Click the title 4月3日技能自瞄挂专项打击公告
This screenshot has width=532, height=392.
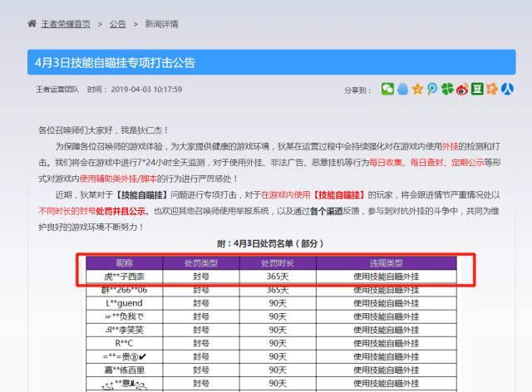point(115,63)
